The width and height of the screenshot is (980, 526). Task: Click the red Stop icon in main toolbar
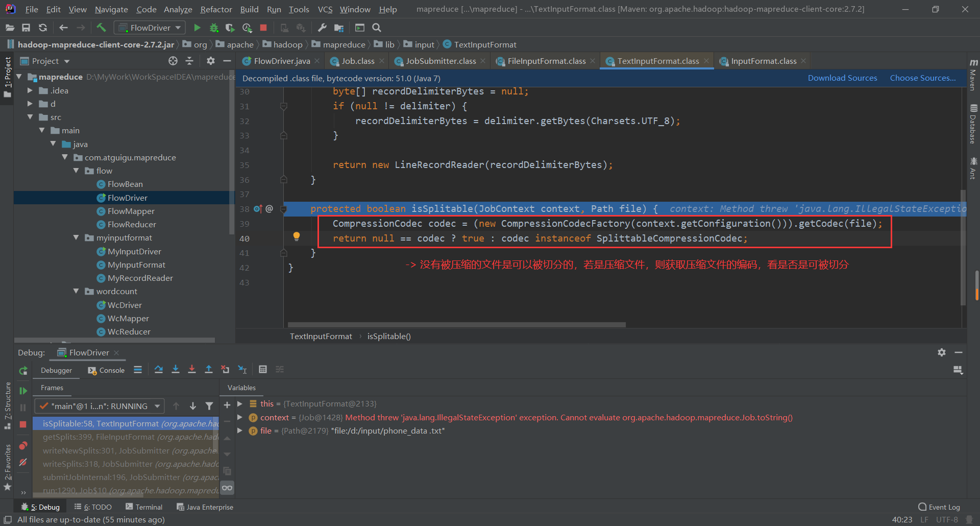[x=263, y=28]
